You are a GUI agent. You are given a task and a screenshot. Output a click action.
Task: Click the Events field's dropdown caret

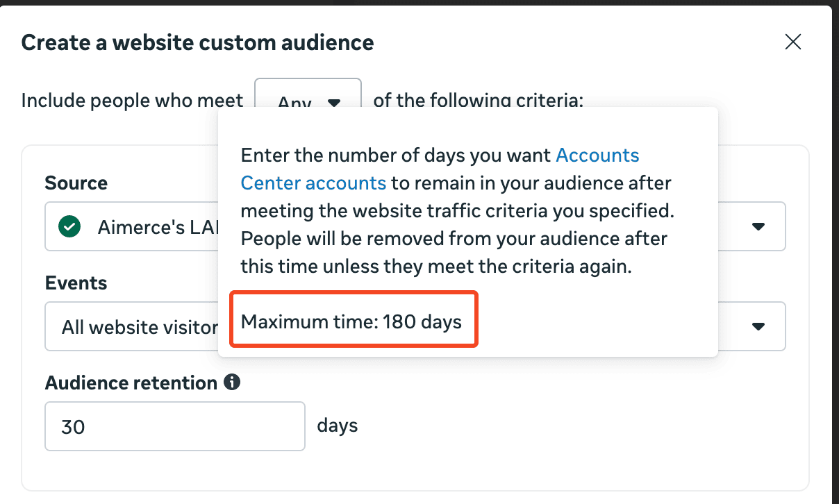pos(758,326)
